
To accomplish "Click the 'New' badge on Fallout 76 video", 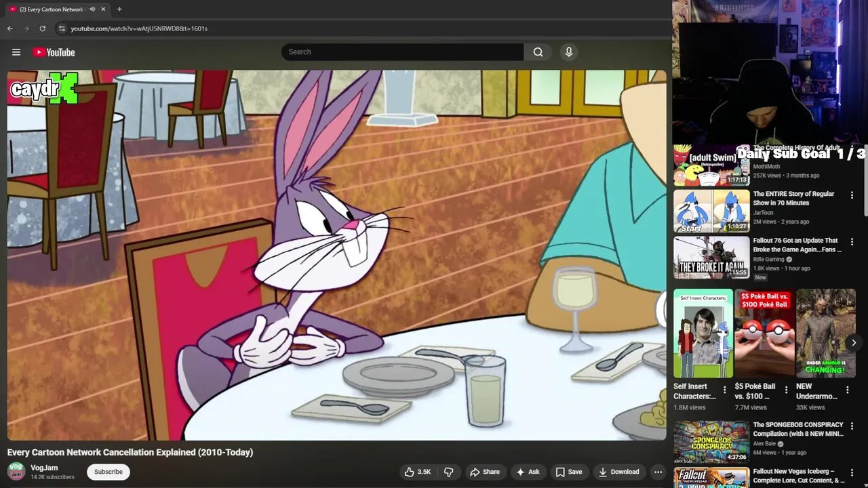I will pyautogui.click(x=760, y=277).
